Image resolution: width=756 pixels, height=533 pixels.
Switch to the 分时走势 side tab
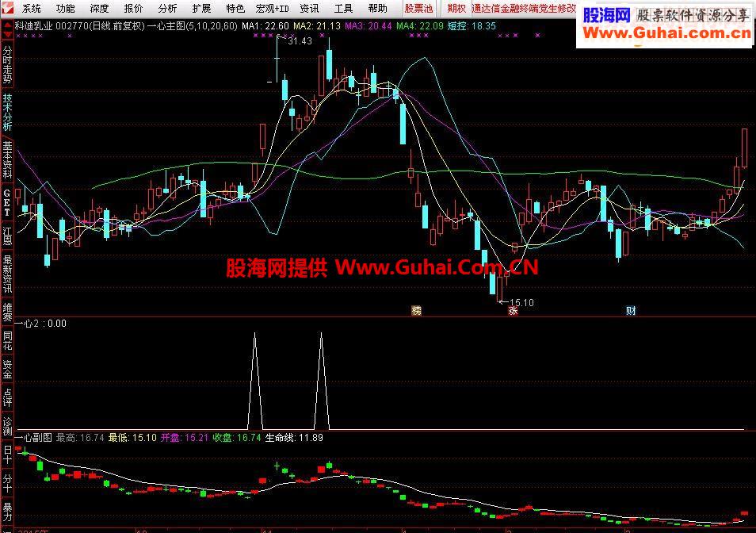pyautogui.click(x=7, y=65)
